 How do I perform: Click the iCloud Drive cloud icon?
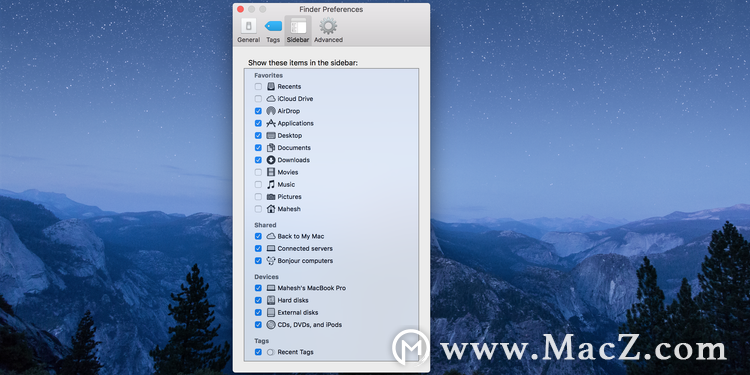click(271, 99)
